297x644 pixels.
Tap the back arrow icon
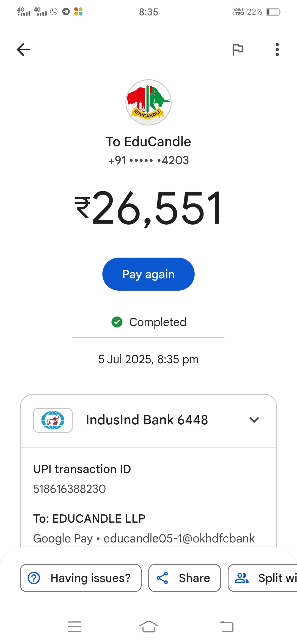click(x=23, y=50)
